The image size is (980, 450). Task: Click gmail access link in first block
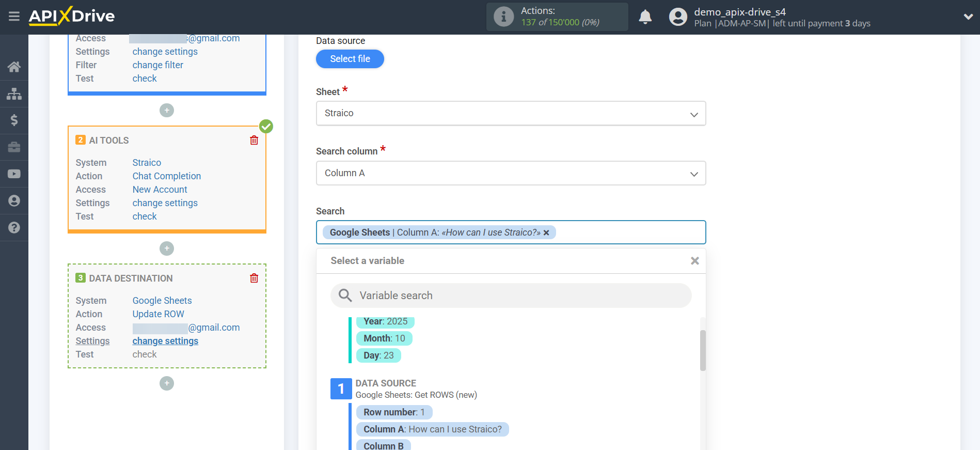pos(184,38)
